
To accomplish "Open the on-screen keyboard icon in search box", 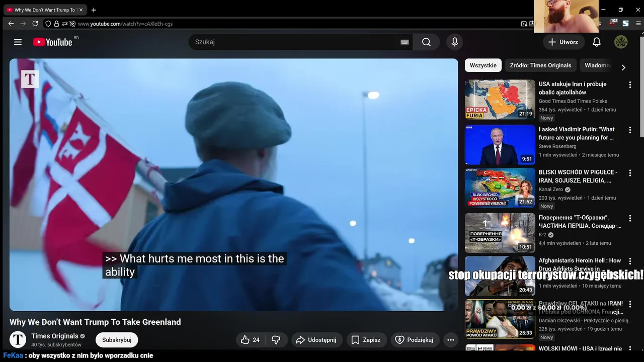I will (x=405, y=42).
